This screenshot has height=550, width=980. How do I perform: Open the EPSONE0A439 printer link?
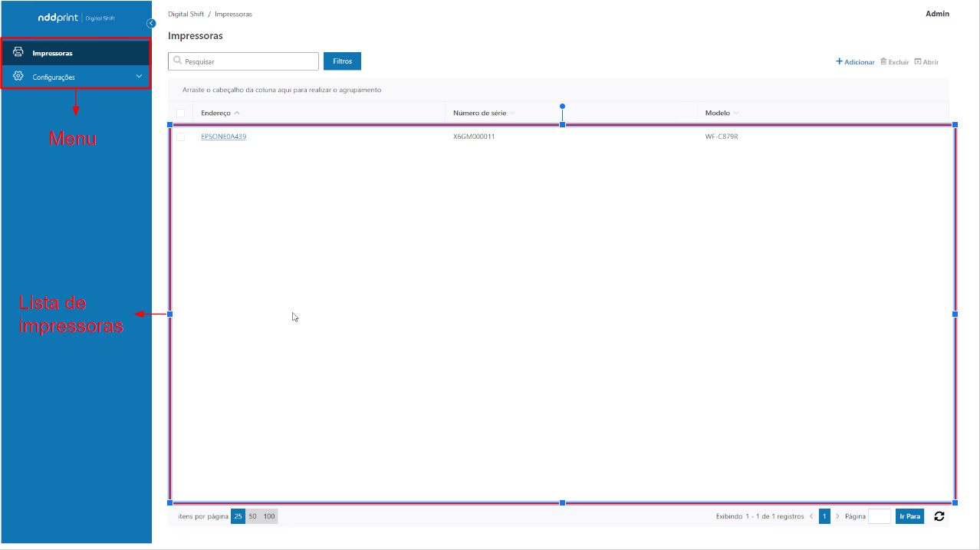pos(223,137)
